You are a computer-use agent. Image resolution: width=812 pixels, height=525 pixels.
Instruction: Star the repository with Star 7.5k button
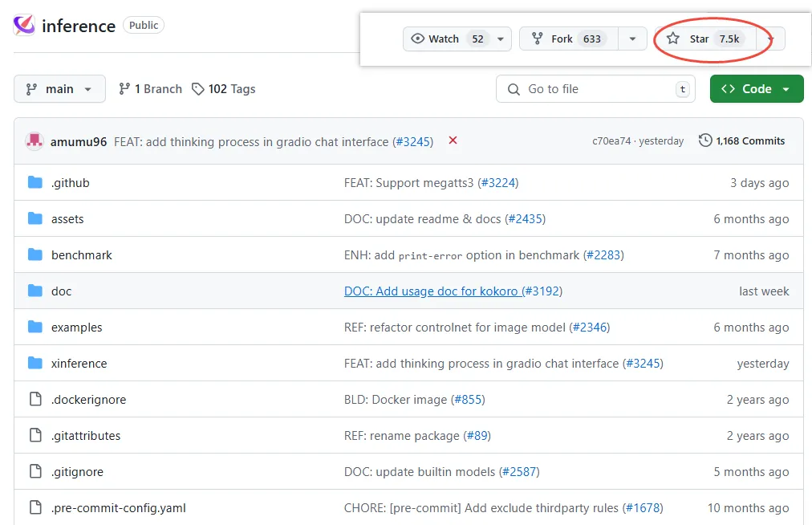[x=705, y=39]
